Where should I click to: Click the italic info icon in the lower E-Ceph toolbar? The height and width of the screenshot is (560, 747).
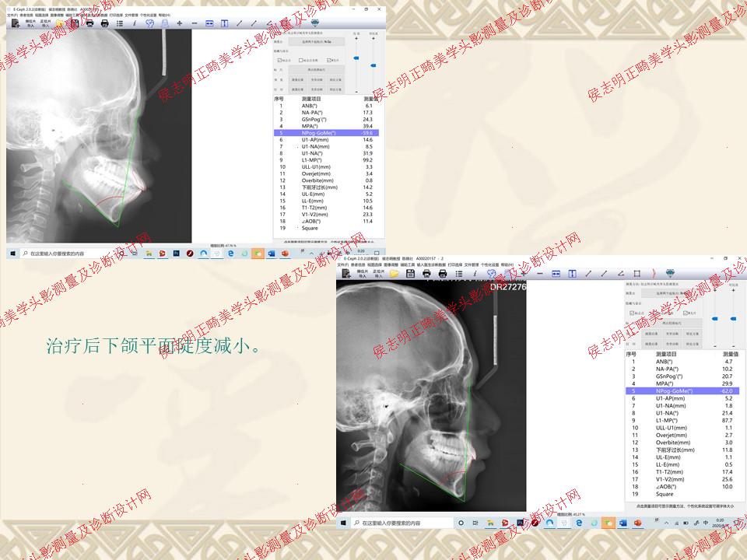475,273
